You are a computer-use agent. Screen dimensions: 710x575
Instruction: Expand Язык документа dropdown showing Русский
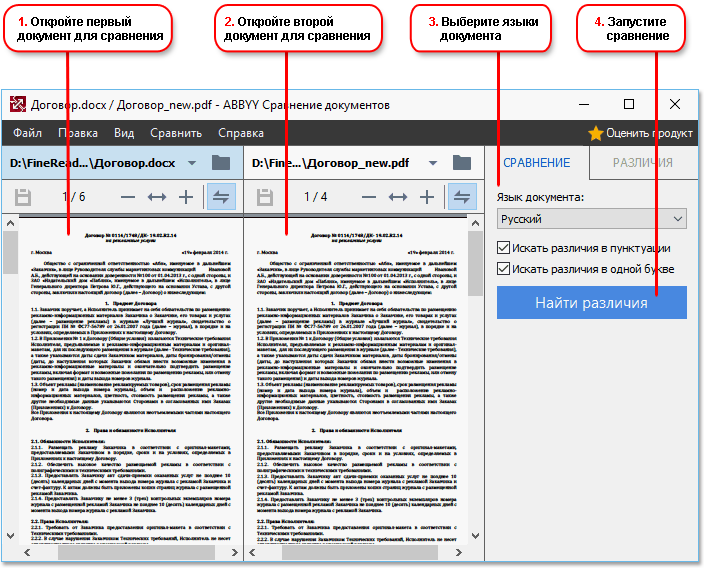[591, 219]
